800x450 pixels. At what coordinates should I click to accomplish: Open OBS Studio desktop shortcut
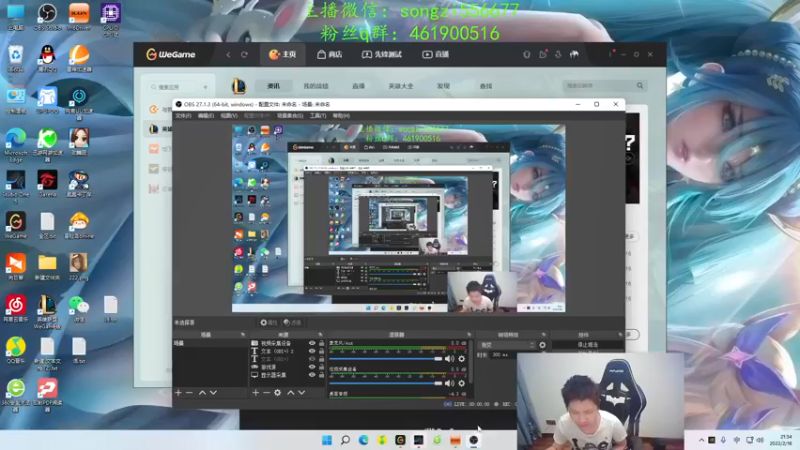(x=47, y=16)
